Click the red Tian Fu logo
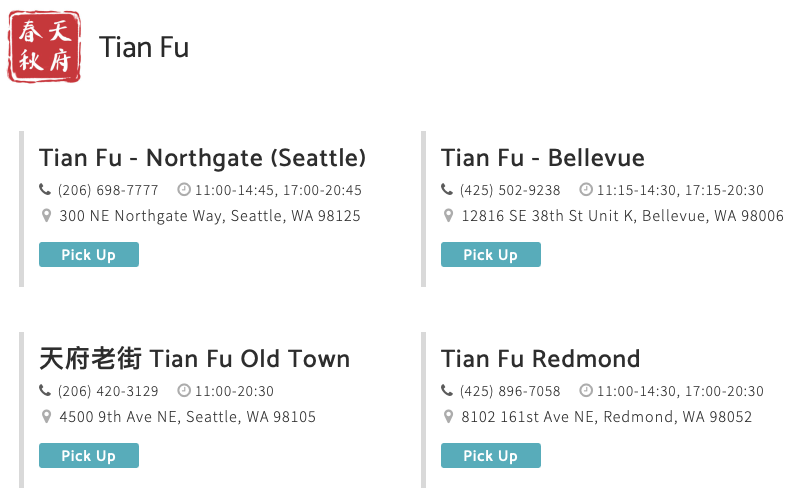The height and width of the screenshot is (493, 795). pos(44,47)
